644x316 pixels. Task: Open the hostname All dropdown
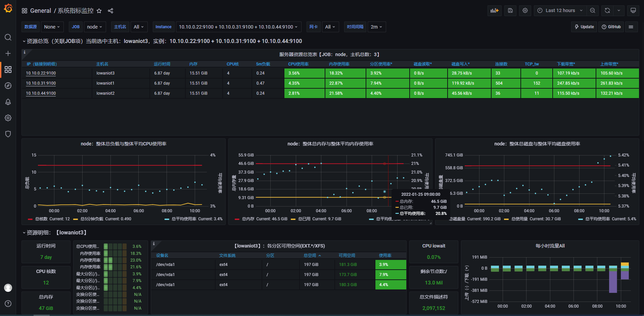coord(139,27)
